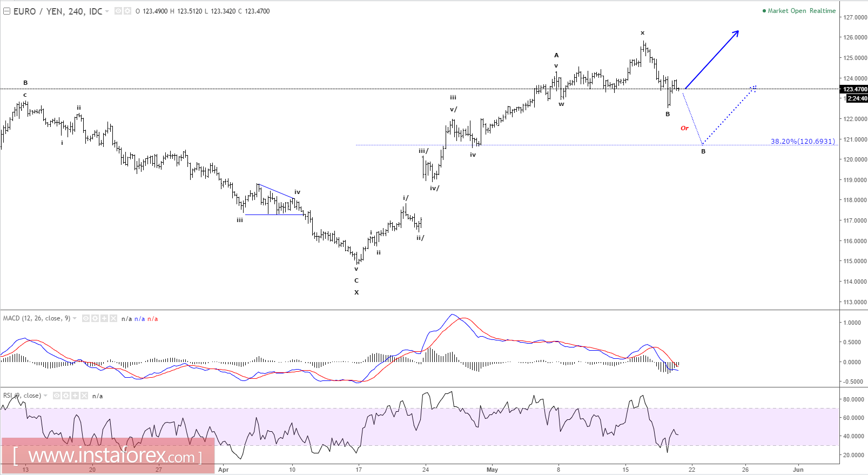Hide the RSI indicator with eye icon
The height and width of the screenshot is (475, 868).
pos(56,396)
